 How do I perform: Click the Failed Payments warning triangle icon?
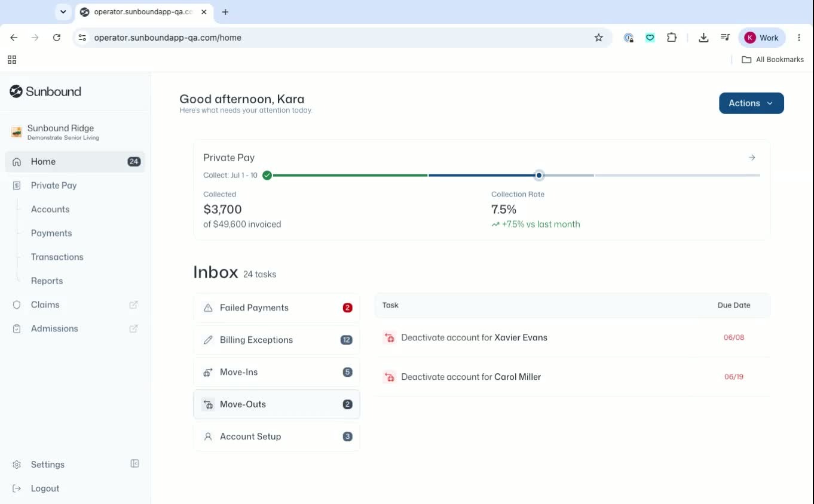point(208,308)
